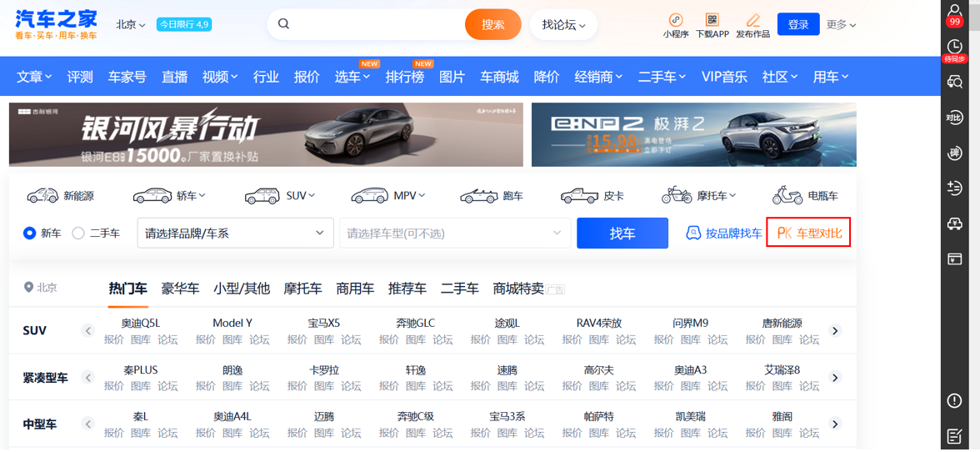Next arrow in SUV row
The image size is (980, 452).
pyautogui.click(x=835, y=330)
